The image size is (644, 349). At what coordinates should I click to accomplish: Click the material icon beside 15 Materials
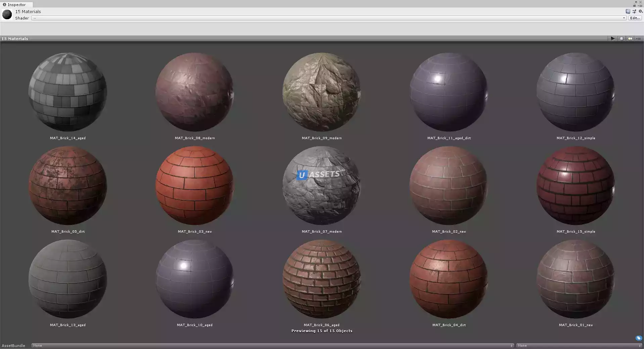pyautogui.click(x=7, y=15)
